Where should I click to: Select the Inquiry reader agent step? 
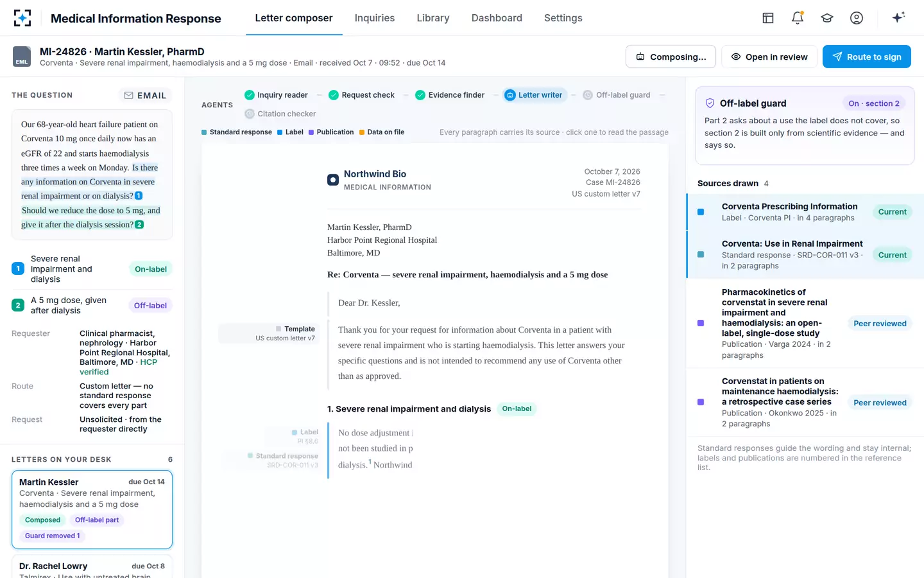click(x=276, y=95)
